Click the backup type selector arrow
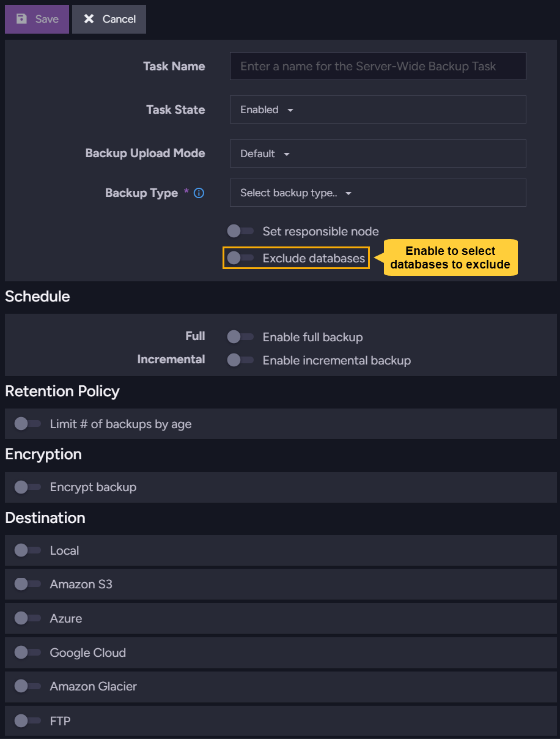560x740 pixels. [348, 193]
